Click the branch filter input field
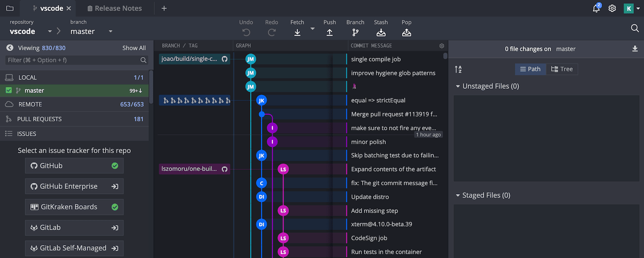 pos(72,60)
